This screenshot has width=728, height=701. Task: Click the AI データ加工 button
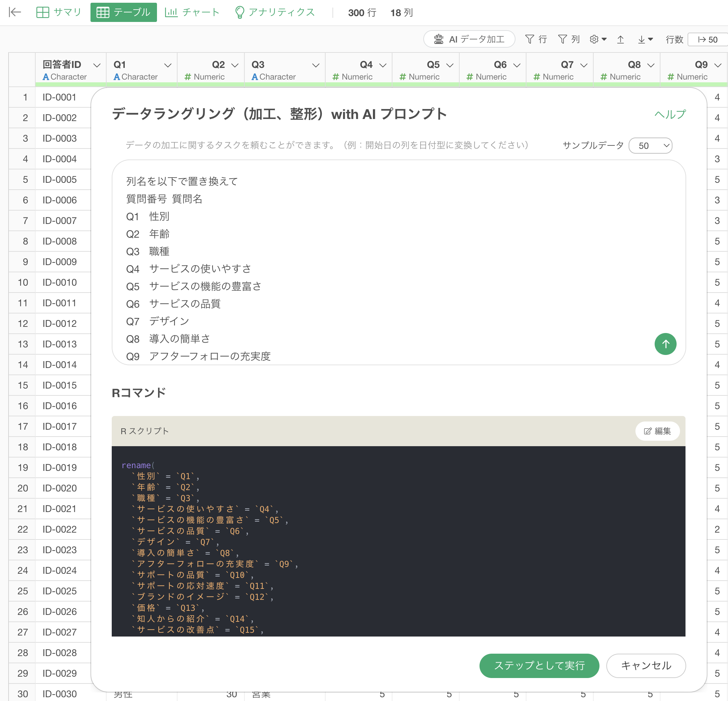pyautogui.click(x=469, y=39)
